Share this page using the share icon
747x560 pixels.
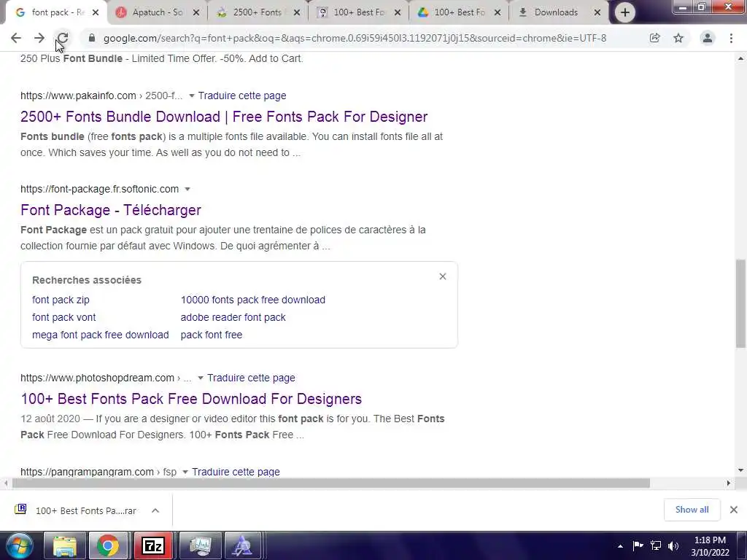[x=654, y=38]
